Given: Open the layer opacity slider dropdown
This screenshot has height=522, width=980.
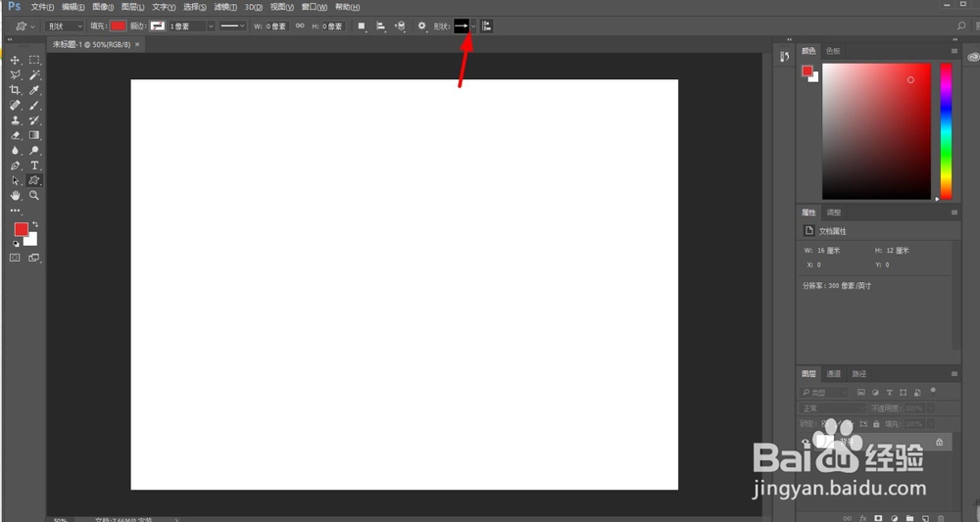Looking at the screenshot, I should click(931, 408).
